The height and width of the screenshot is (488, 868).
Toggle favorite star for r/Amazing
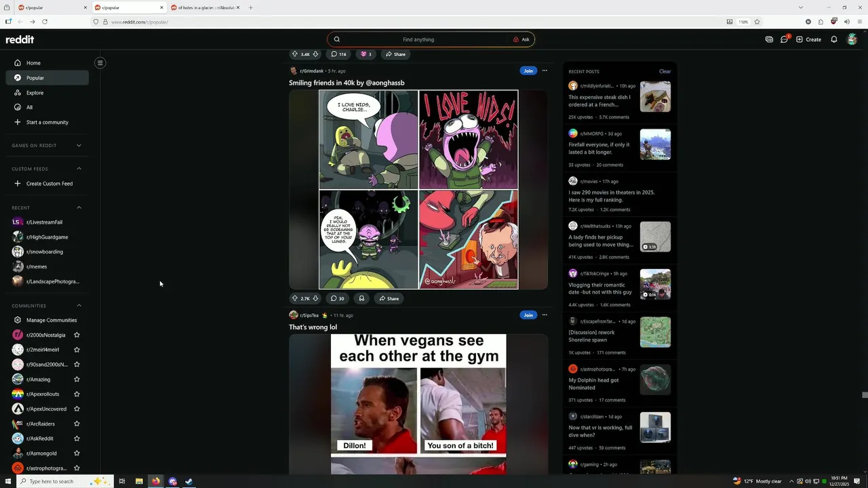(77, 380)
